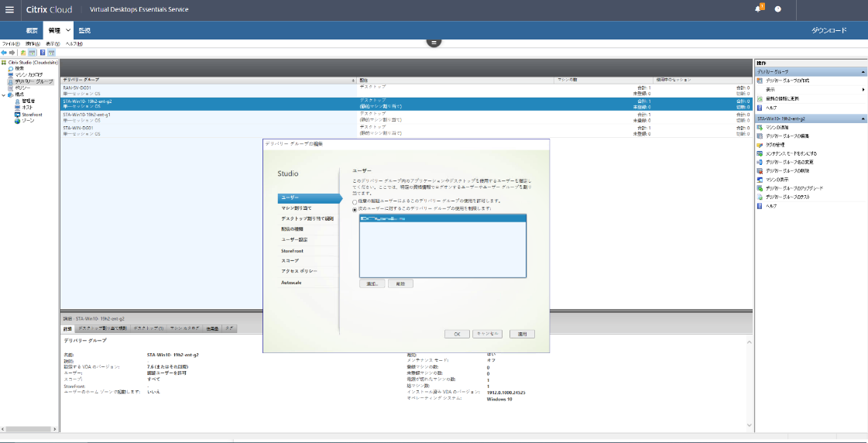Image resolution: width=868 pixels, height=443 pixels.
Task: Select the RAN-SV-DG01 delivery group row
Action: click(x=407, y=91)
